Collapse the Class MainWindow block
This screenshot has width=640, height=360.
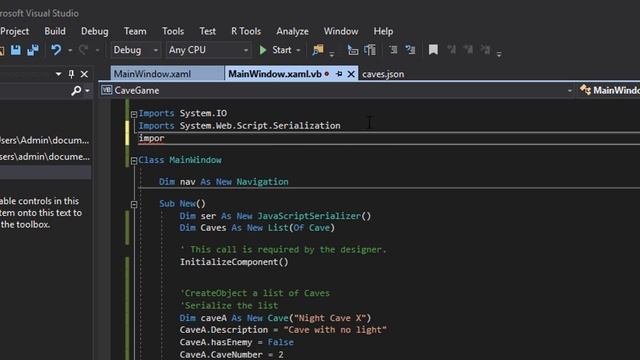point(134,161)
